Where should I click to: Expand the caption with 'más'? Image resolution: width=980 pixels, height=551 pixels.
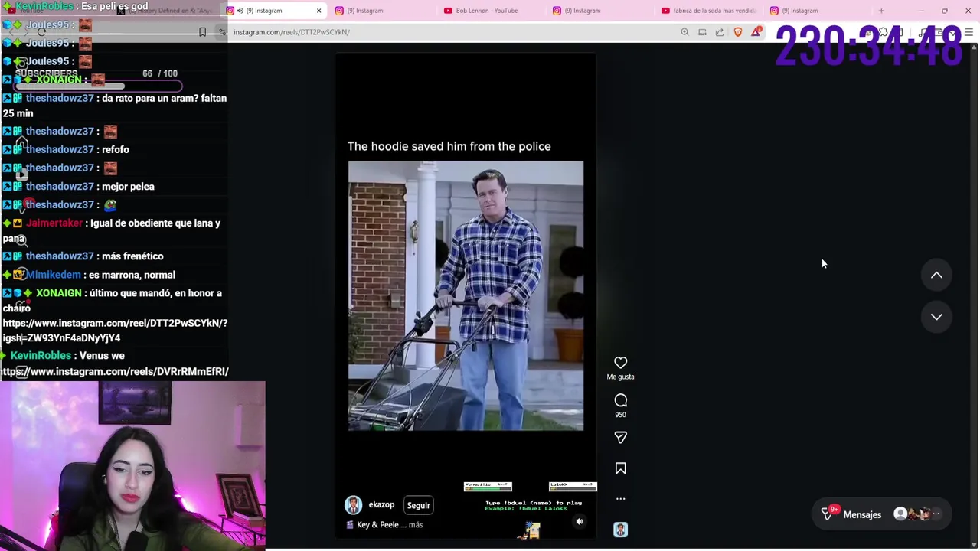pyautogui.click(x=416, y=525)
